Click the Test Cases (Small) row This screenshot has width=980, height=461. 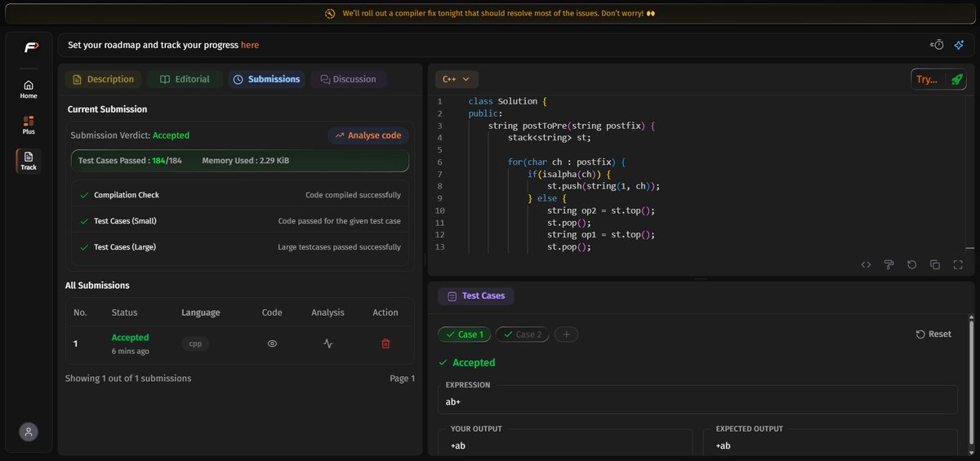pos(240,221)
